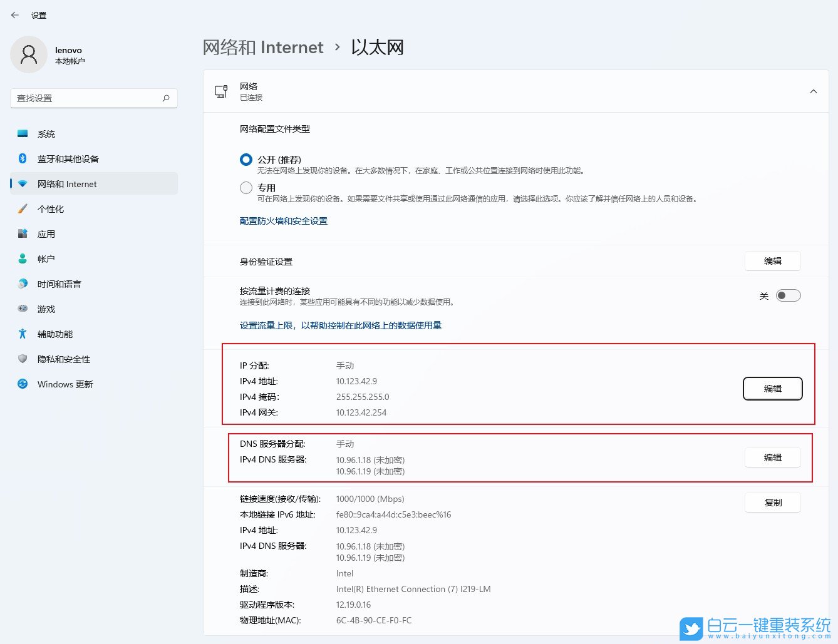Click 编辑 for DNS 服务器分配
This screenshot has height=644, width=838.
click(x=772, y=457)
